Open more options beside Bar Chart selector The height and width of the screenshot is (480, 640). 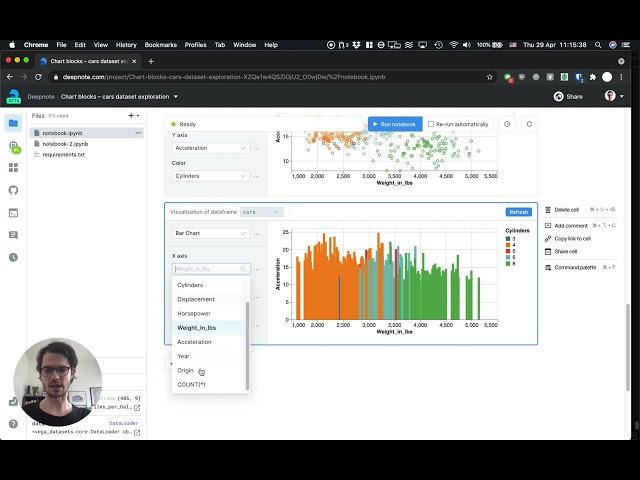(257, 234)
